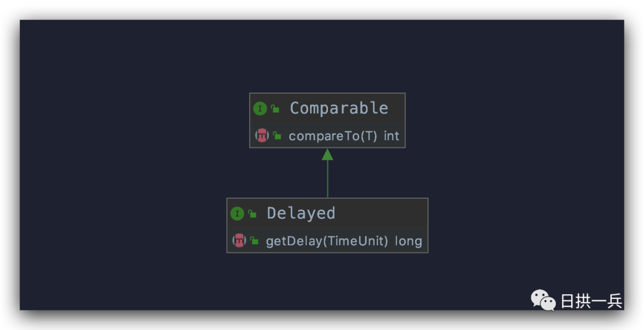Click the open lock icon next to Comparable

(275, 109)
